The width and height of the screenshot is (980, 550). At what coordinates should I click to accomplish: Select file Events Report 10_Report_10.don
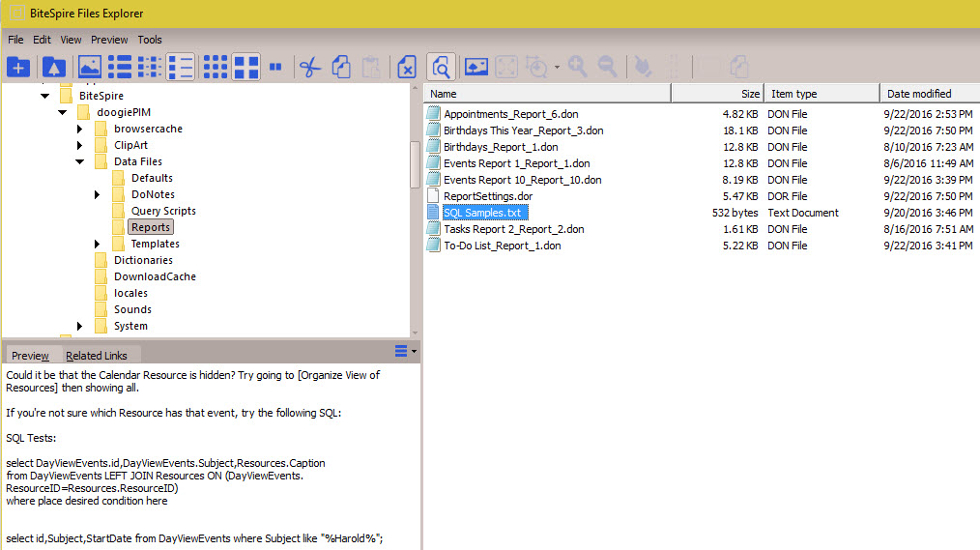(x=523, y=180)
